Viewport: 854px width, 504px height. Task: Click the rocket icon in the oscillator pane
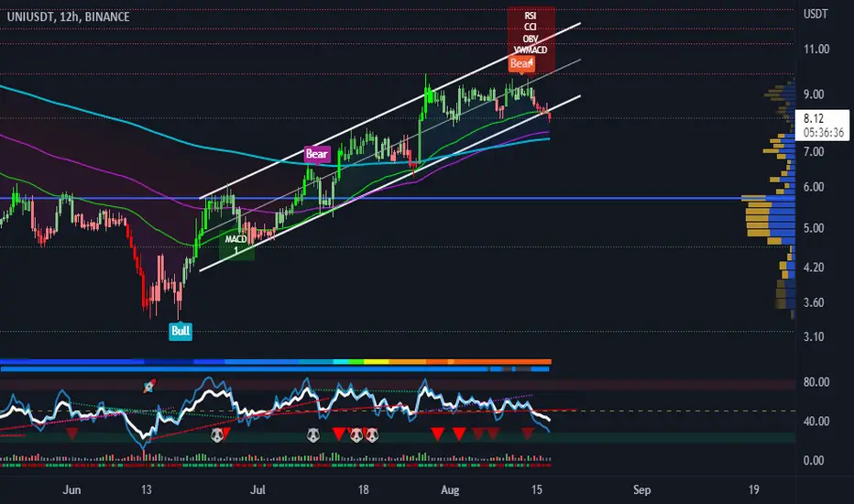click(148, 387)
